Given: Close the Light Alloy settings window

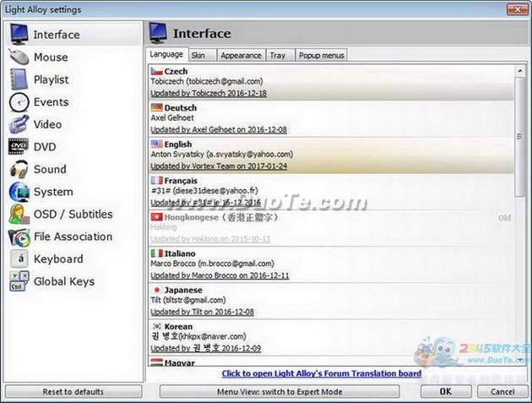Looking at the screenshot, I should 517,9.
